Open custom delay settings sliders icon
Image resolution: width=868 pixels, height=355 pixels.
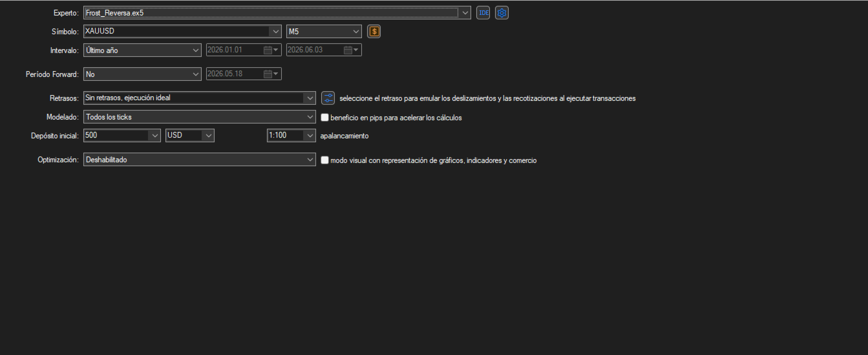pos(328,98)
